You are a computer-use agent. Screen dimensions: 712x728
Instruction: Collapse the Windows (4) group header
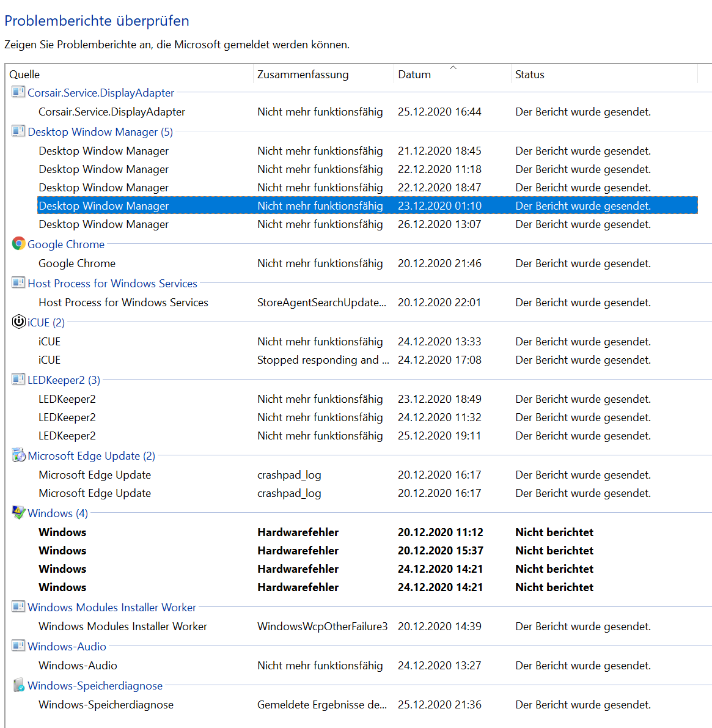coord(57,513)
